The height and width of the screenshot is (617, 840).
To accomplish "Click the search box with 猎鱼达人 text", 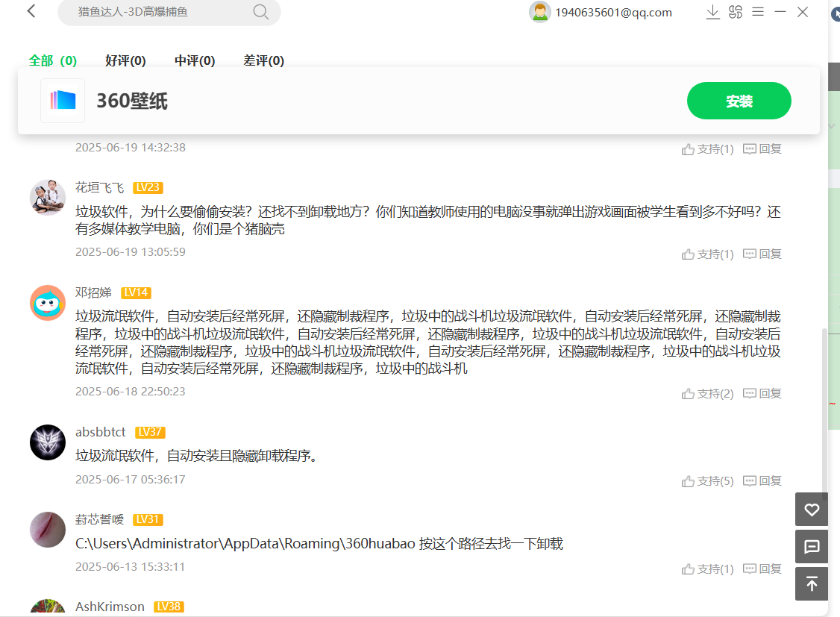I will coord(157,12).
